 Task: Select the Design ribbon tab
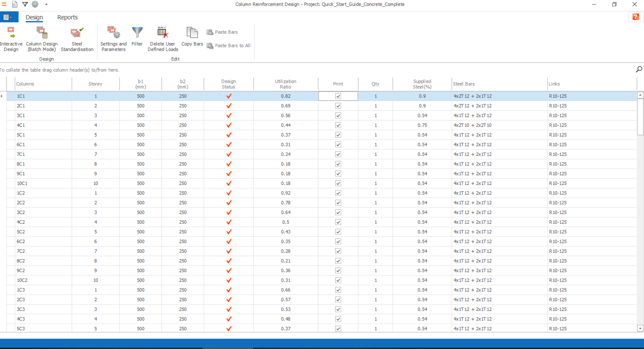[x=34, y=17]
